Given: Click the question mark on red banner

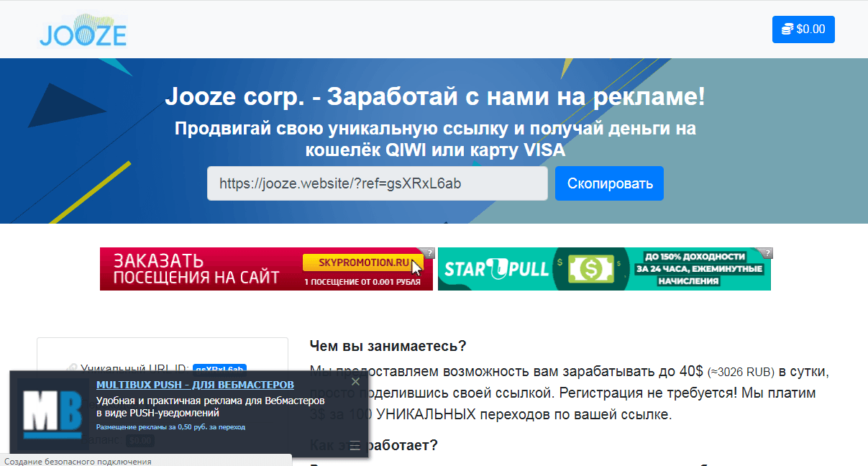Looking at the screenshot, I should 429,252.
